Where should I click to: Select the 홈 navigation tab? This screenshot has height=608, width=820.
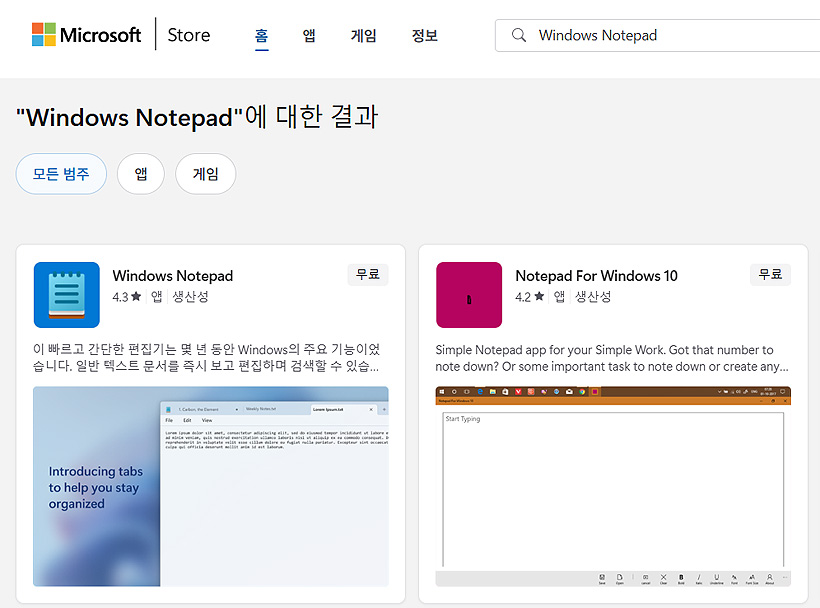(x=261, y=36)
